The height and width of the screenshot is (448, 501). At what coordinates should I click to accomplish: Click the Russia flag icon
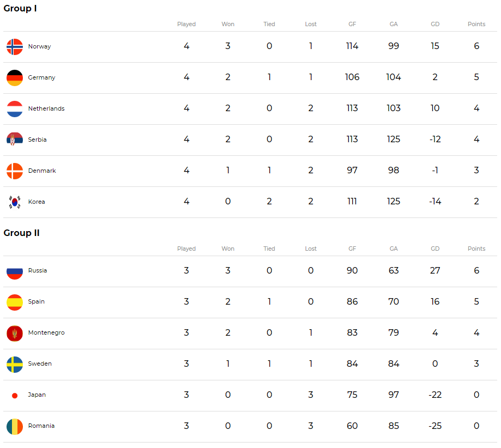point(15,271)
